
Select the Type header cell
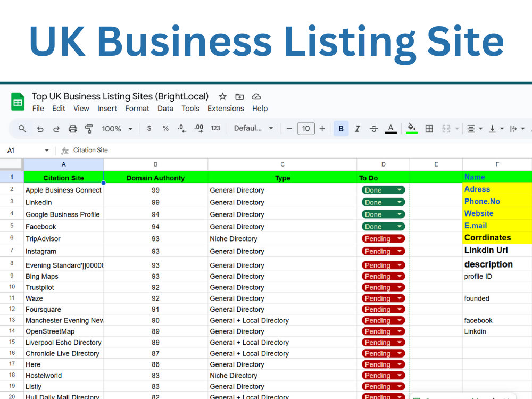[x=282, y=178]
